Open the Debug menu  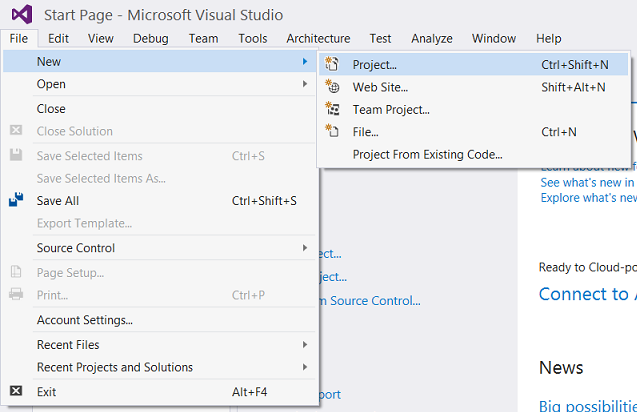click(x=151, y=39)
